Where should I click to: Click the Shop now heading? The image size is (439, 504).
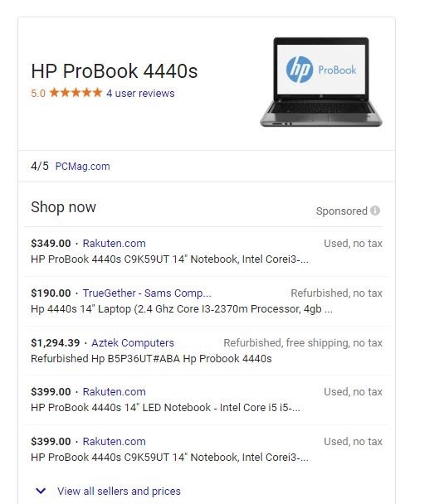click(x=63, y=207)
